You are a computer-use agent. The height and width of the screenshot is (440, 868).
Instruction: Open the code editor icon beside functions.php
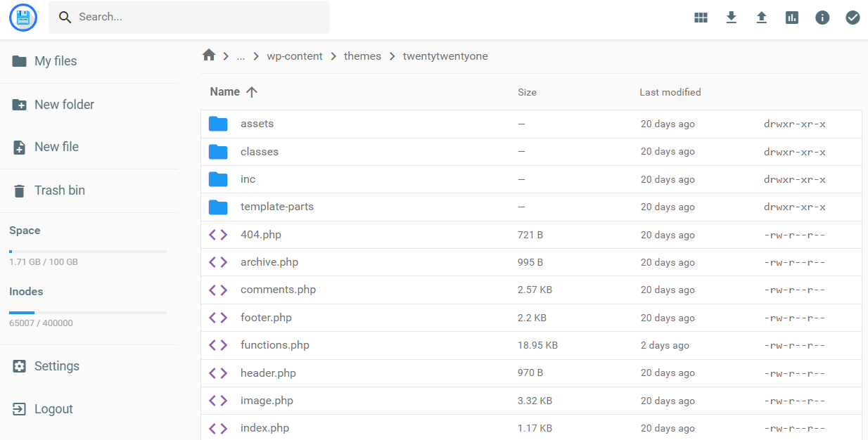[x=218, y=344]
